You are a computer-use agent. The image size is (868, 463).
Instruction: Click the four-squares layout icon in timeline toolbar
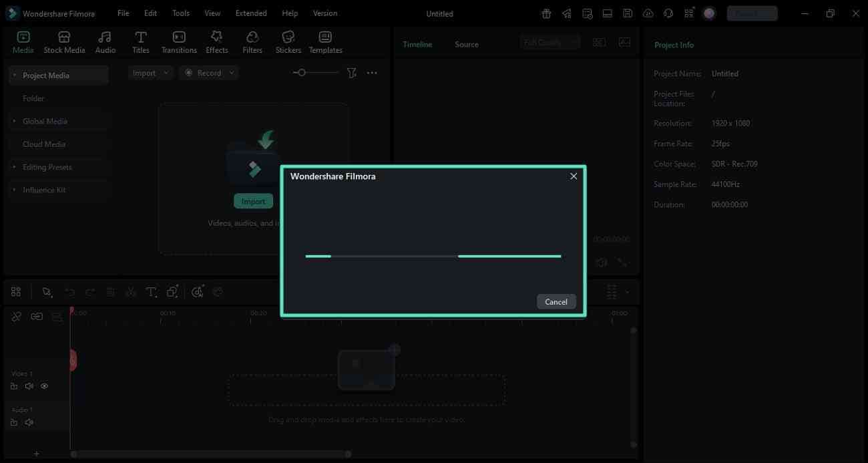(x=16, y=292)
